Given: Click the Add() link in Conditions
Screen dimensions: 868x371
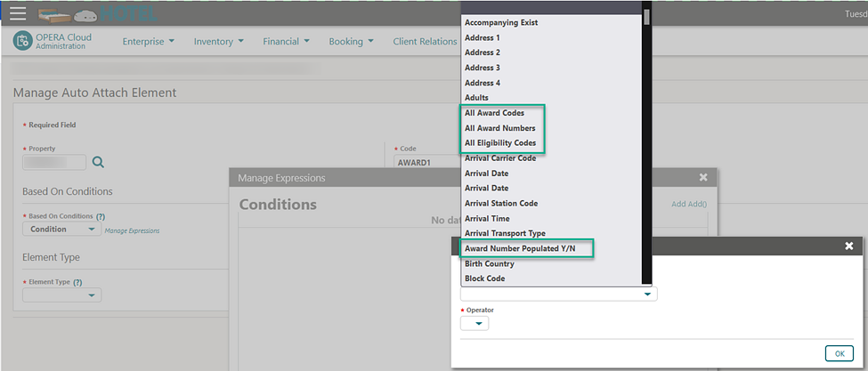Looking at the screenshot, I should (697, 204).
